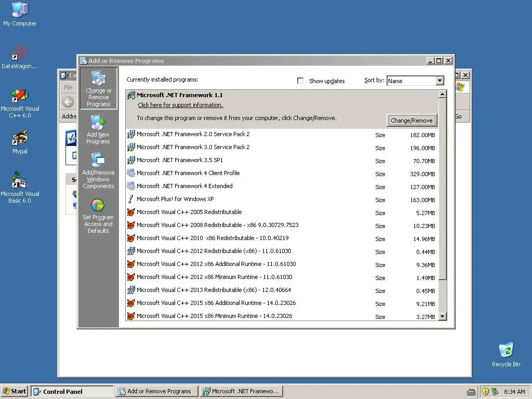
Task: Click security shield tray icon
Action: [486, 392]
